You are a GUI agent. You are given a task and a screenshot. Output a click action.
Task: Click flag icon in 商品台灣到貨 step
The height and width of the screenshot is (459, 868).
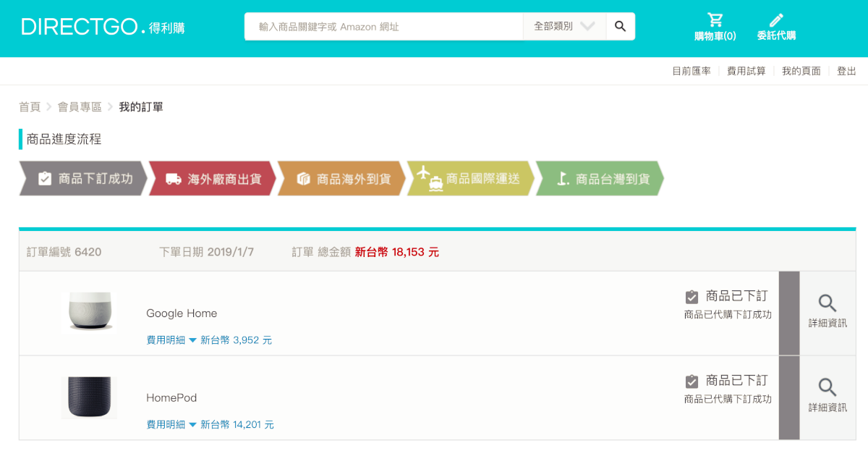click(x=562, y=179)
